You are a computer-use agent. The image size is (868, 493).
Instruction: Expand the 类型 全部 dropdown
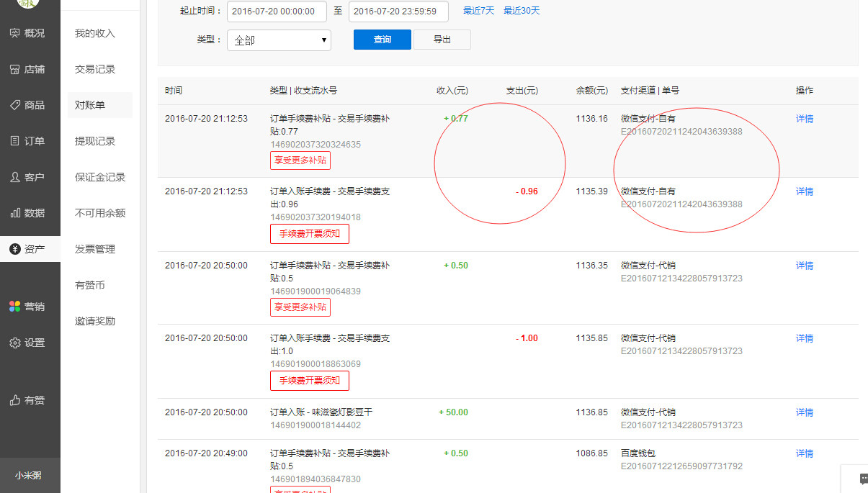[279, 40]
